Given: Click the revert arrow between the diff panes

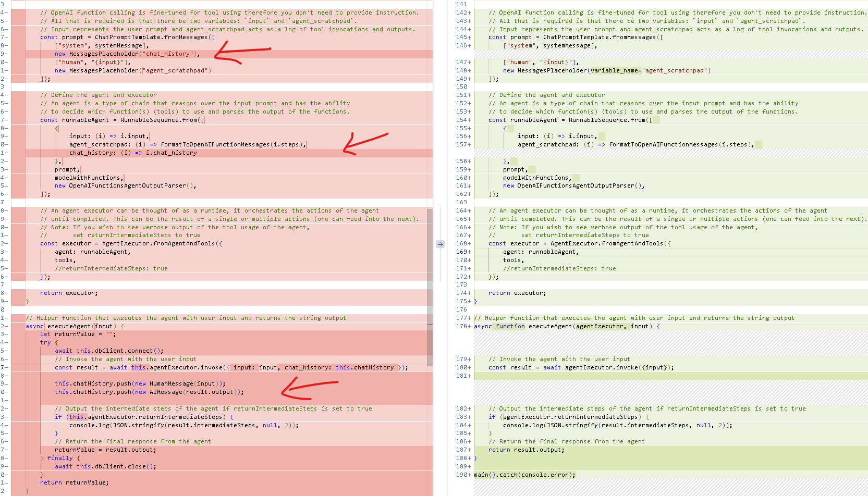Looking at the screenshot, I should pos(440,244).
